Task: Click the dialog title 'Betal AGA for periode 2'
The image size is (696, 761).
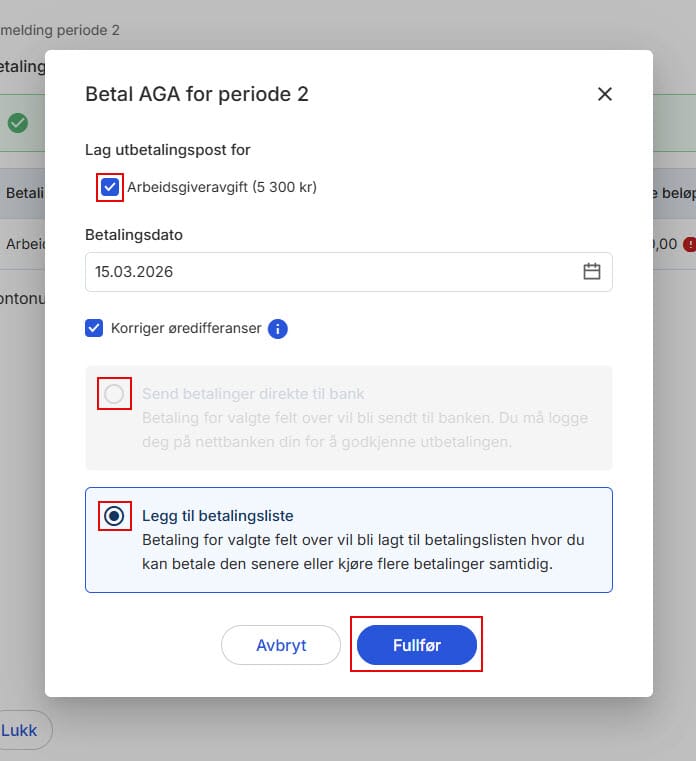Action: [197, 94]
